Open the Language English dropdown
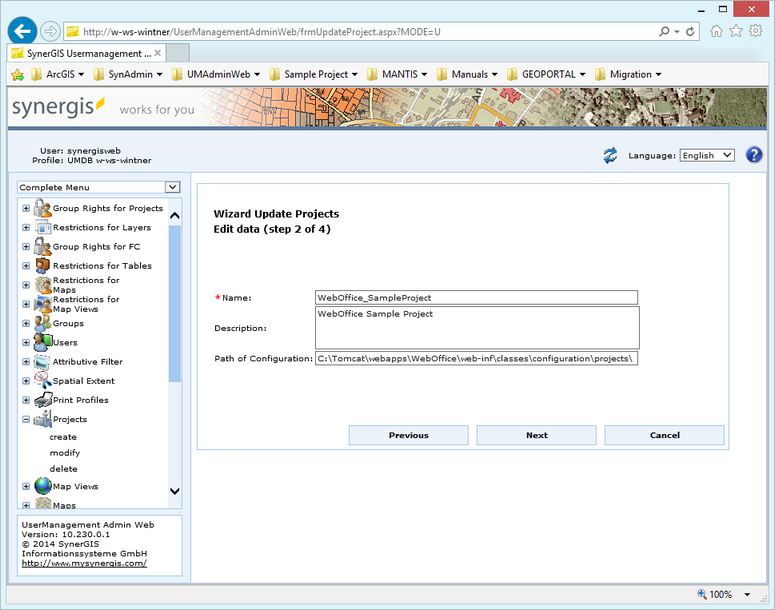 pos(707,155)
